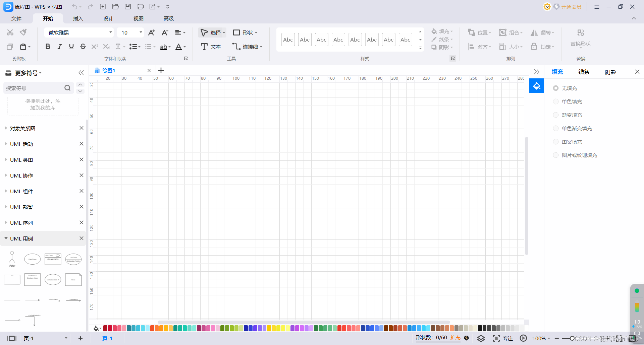Open the font size dropdown
The width and height of the screenshot is (644, 345).
click(141, 32)
